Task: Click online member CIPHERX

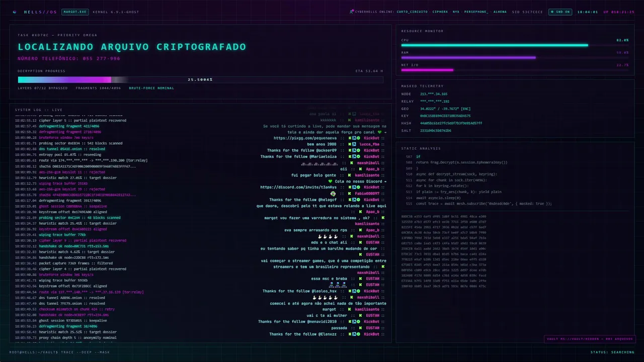Action: (x=440, y=12)
